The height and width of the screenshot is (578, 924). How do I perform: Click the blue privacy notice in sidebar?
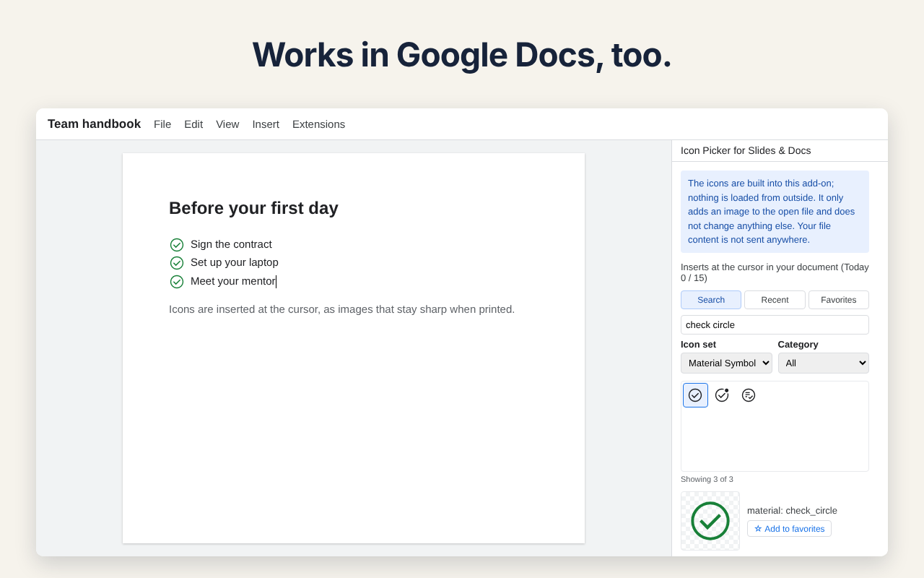[x=775, y=212]
